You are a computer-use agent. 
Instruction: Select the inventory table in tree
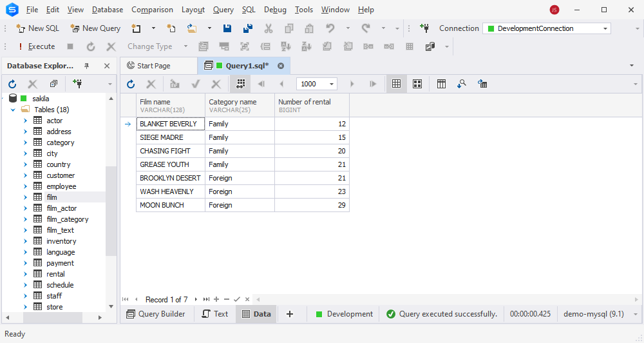tap(61, 241)
